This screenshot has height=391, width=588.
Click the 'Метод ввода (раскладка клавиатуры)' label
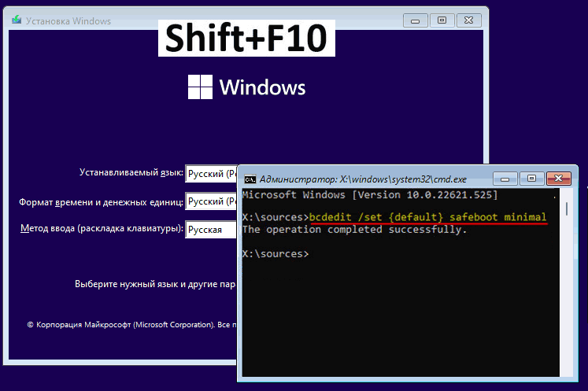pyautogui.click(x=102, y=228)
